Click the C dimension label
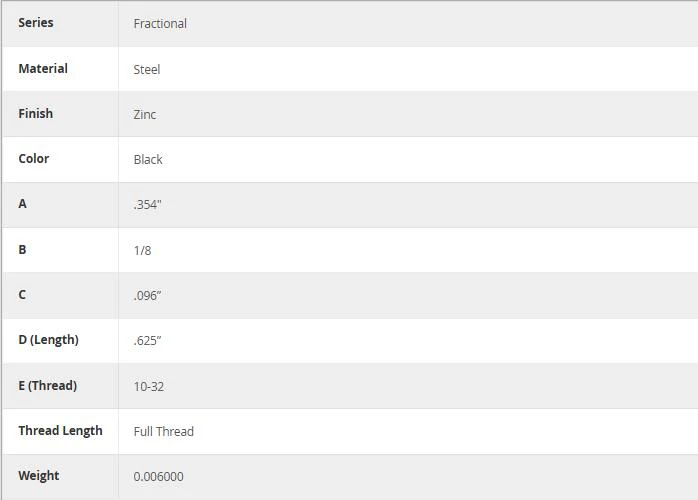Image resolution: width=698 pixels, height=500 pixels. click(22, 294)
